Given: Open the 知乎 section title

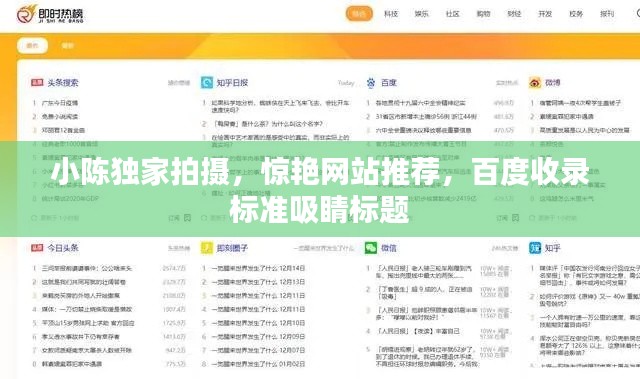Looking at the screenshot, I should point(553,248).
